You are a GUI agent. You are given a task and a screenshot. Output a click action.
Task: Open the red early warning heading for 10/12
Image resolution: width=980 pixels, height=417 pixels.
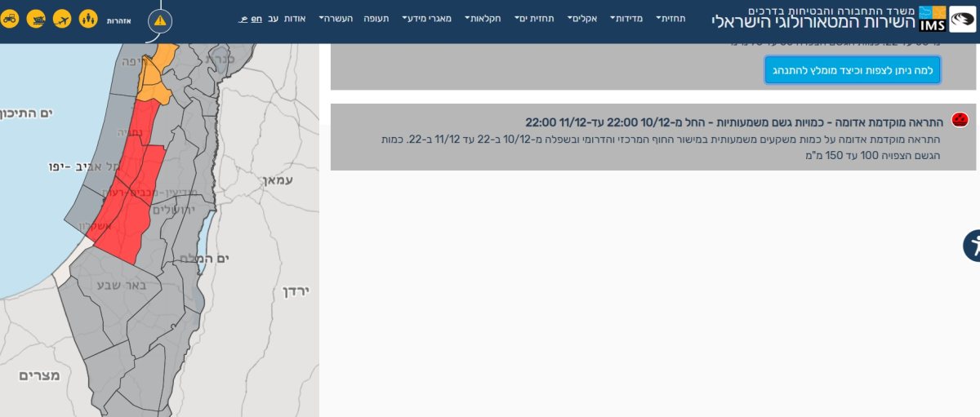coord(735,122)
